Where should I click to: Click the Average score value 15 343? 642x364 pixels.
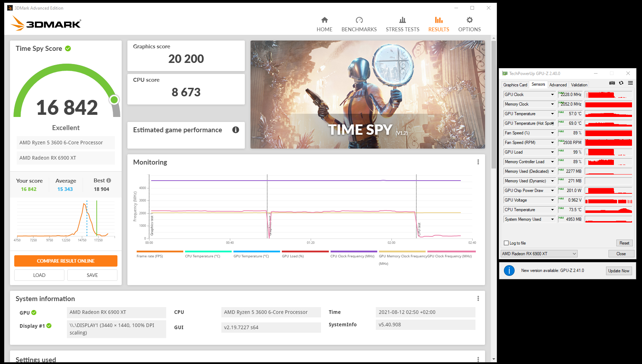(x=65, y=189)
